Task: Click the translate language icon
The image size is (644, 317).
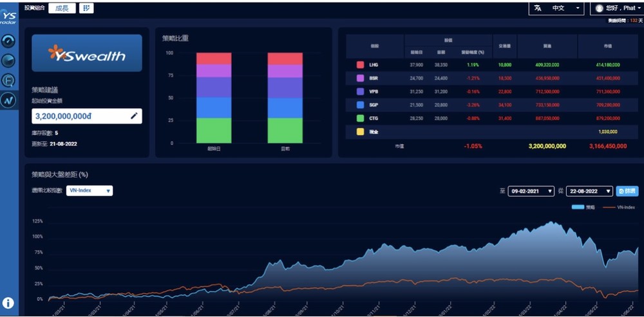Action: click(x=537, y=8)
